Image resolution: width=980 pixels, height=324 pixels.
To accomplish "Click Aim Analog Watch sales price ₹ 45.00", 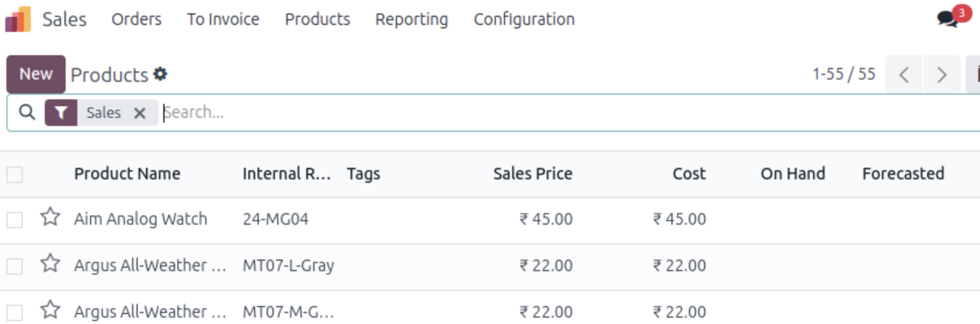I will pos(546,219).
